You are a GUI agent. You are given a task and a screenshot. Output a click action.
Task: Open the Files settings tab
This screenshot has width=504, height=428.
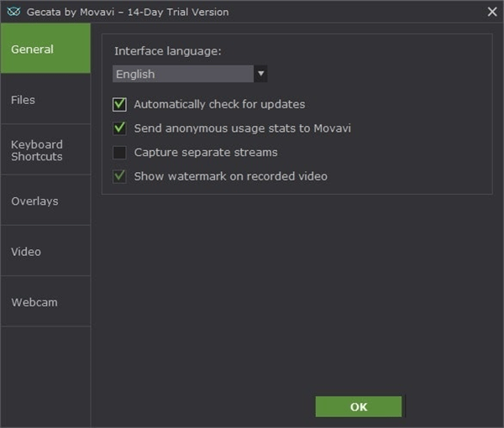pyautogui.click(x=45, y=100)
